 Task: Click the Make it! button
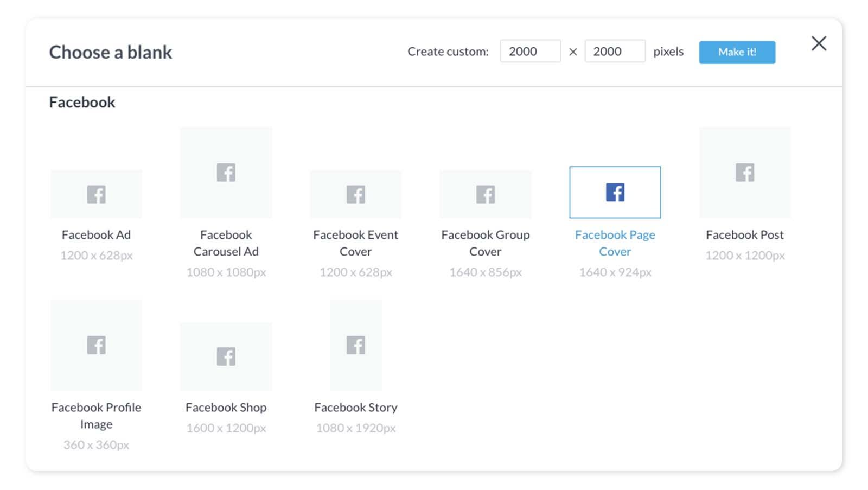click(x=737, y=52)
